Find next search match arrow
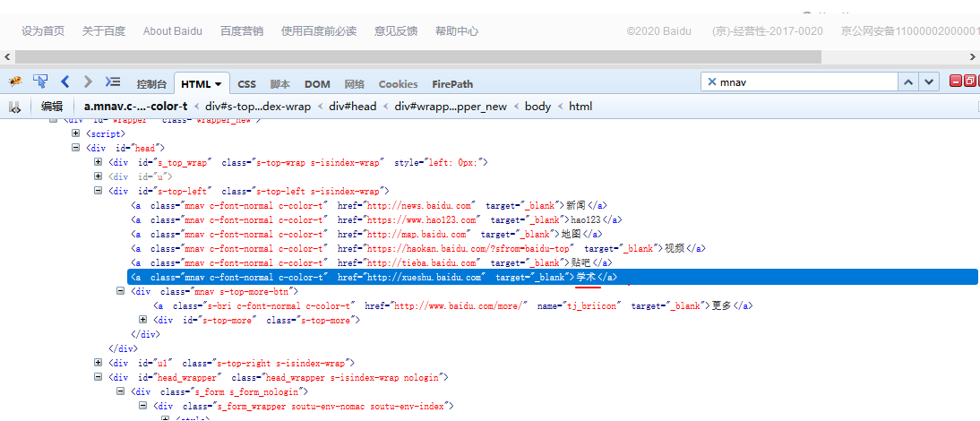980x421 pixels. [x=929, y=82]
